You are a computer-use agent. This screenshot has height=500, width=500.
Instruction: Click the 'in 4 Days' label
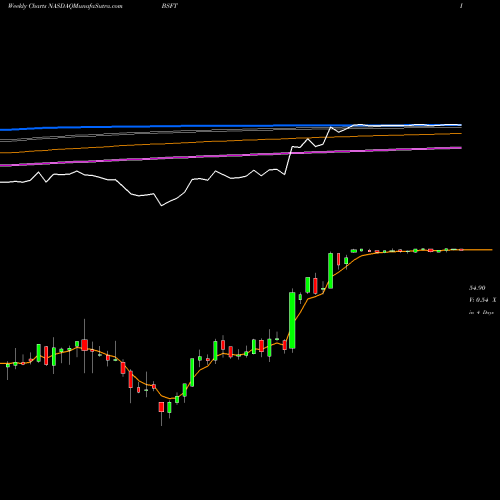click(x=481, y=313)
